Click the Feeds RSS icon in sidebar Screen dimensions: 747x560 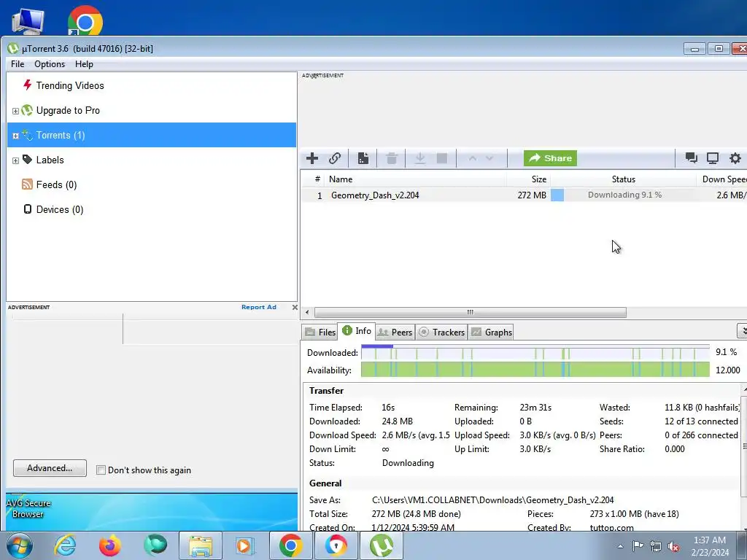[27, 184]
